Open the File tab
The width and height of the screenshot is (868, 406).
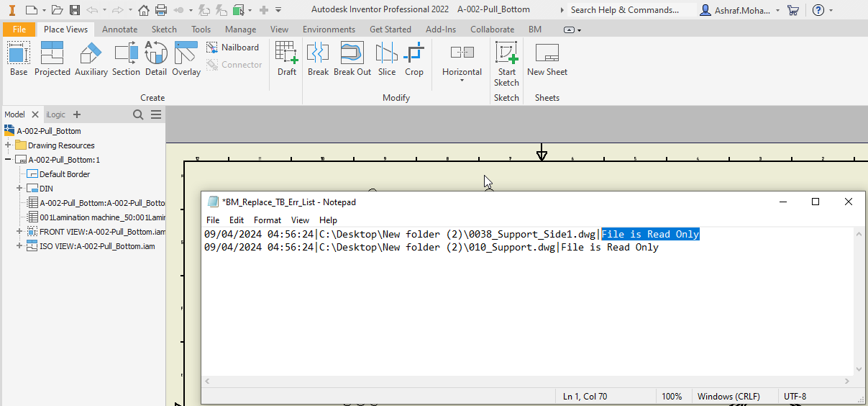(19, 30)
